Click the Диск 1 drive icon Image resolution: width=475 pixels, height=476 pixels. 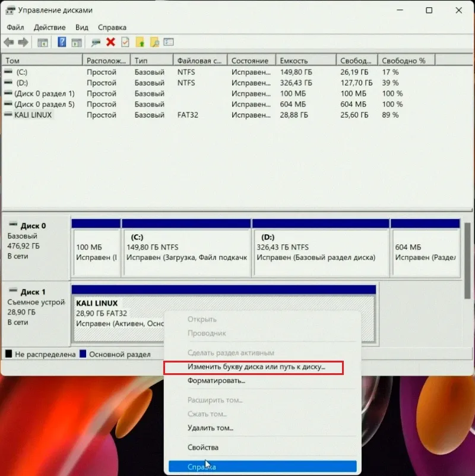click(x=13, y=291)
